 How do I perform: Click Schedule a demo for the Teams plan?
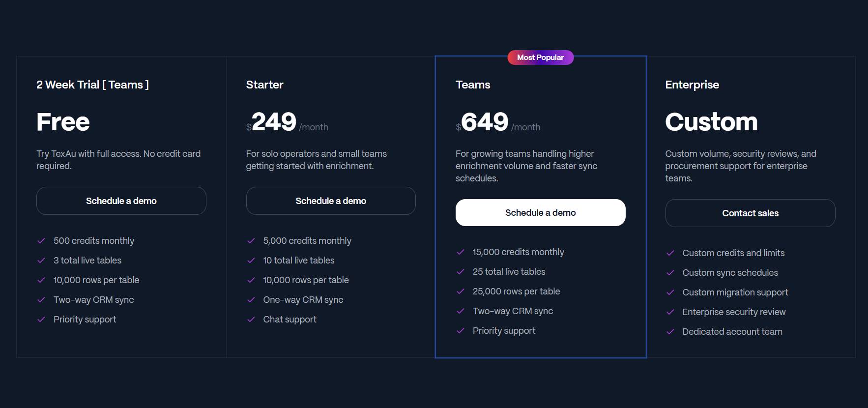pyautogui.click(x=540, y=212)
